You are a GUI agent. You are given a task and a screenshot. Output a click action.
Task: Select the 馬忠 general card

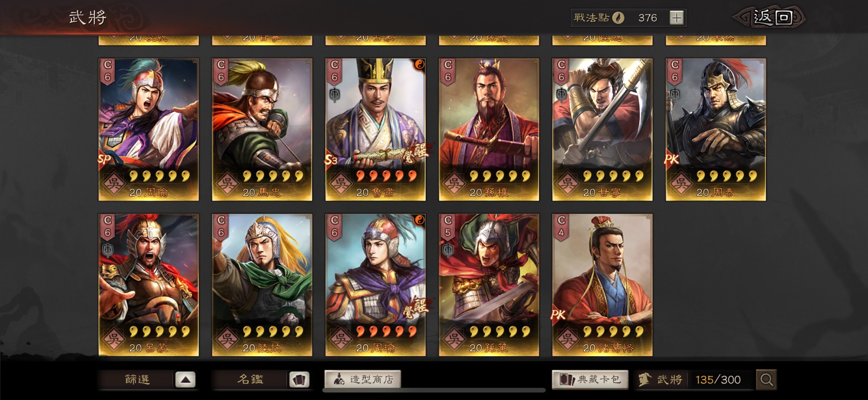click(x=262, y=129)
